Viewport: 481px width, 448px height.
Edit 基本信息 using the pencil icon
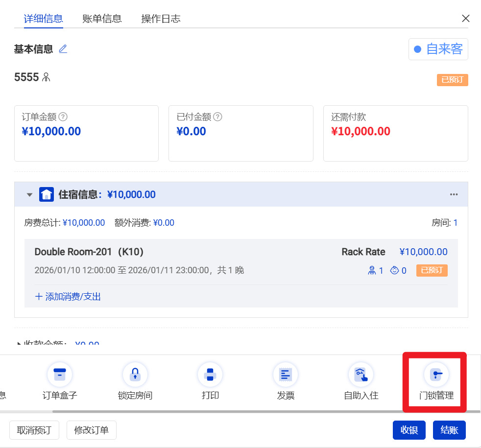click(63, 49)
